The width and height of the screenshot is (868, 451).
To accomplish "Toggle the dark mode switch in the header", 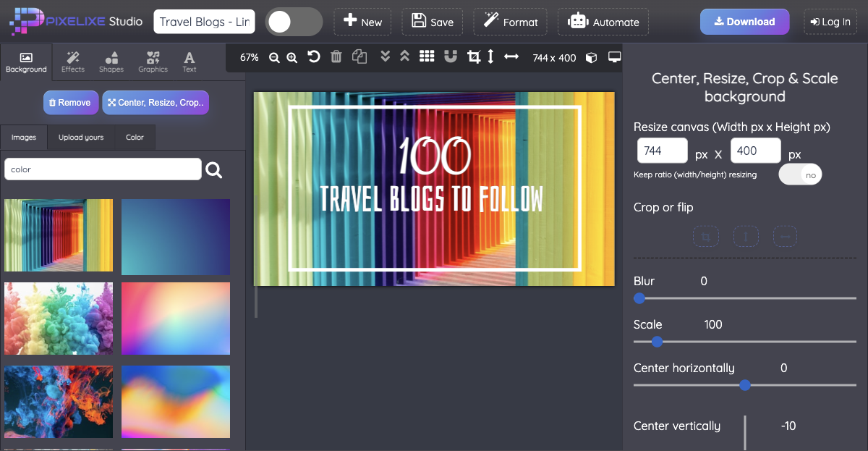I will coord(294,22).
